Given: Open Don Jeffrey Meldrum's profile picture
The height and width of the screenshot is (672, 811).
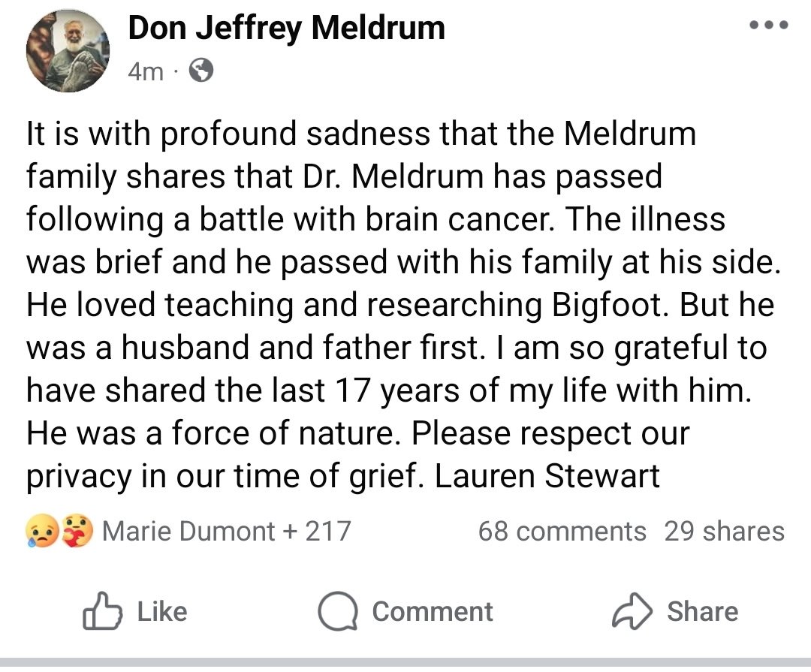Looking at the screenshot, I should click(68, 51).
